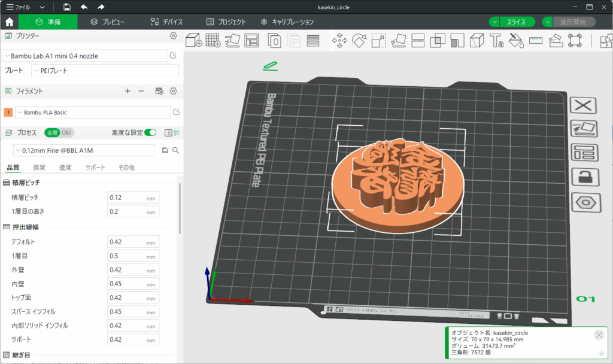Click the orange filament 1 color swatch
The image size is (613, 364).
point(8,112)
